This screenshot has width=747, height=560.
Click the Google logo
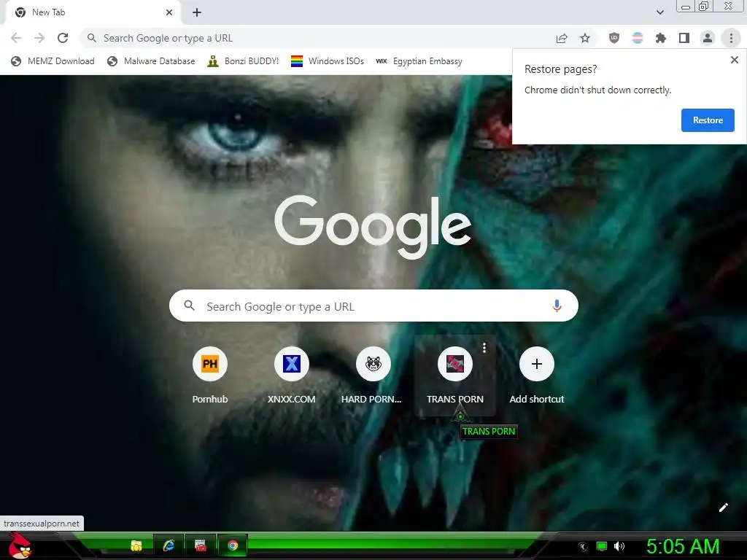pos(373,227)
